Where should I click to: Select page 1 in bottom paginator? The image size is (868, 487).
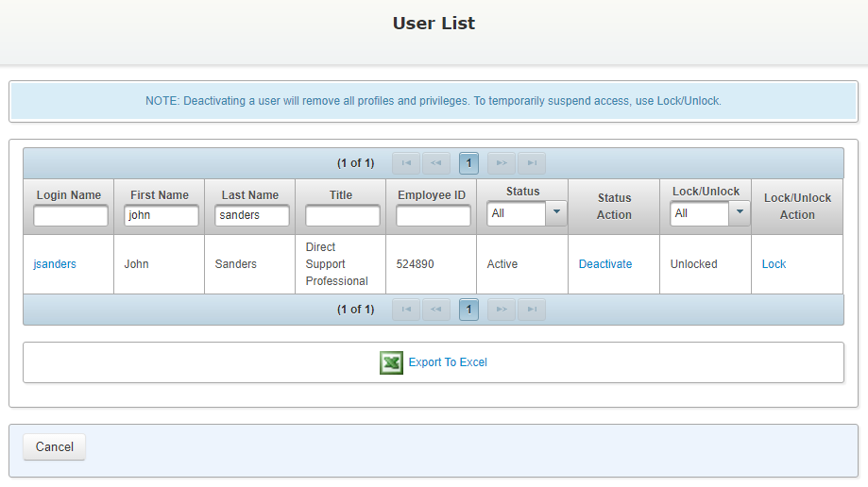click(x=469, y=310)
